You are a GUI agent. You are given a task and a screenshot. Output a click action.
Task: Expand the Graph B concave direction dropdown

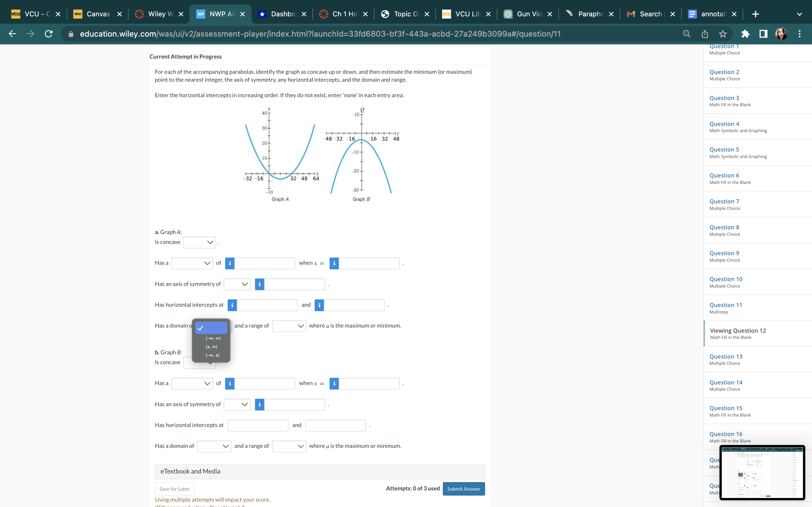click(199, 362)
